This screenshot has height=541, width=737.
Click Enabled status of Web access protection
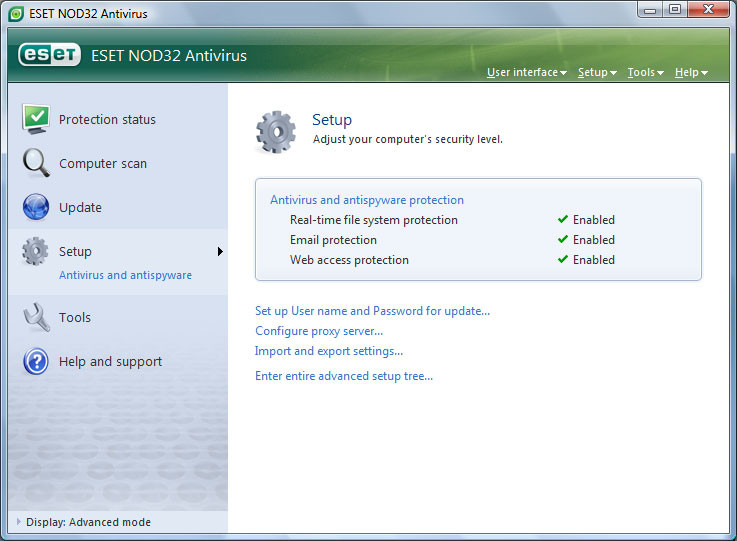pos(594,260)
